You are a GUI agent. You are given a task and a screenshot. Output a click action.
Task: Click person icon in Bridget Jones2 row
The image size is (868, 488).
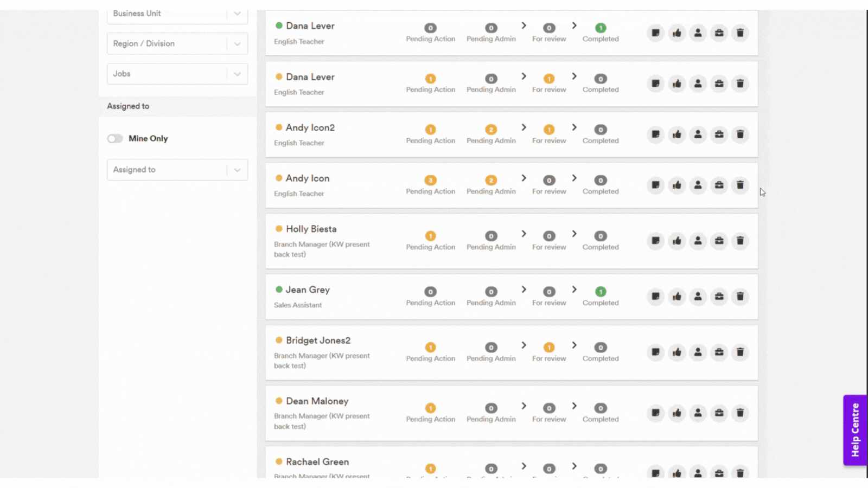tap(698, 352)
